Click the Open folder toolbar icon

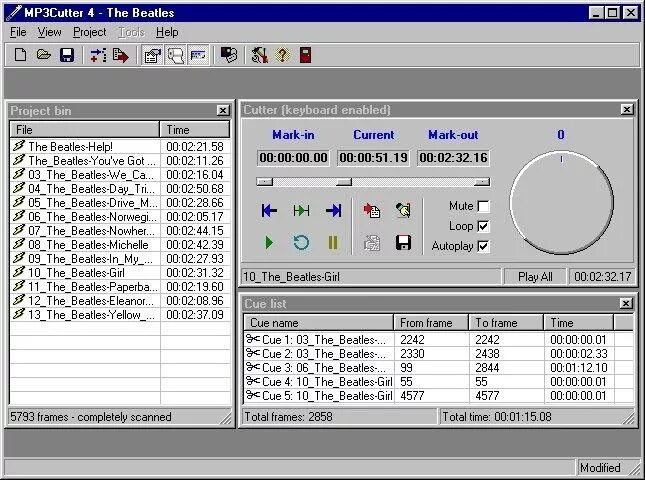44,55
